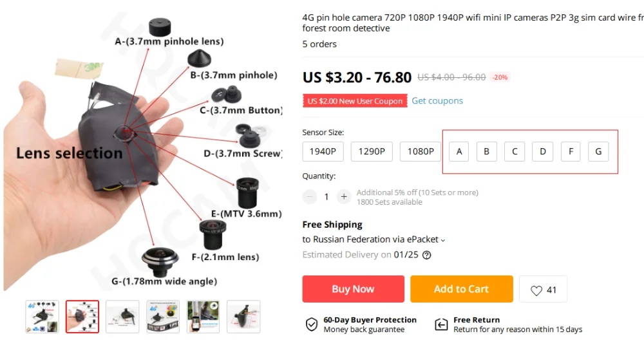Select the 1080P sensor size option

click(x=420, y=151)
